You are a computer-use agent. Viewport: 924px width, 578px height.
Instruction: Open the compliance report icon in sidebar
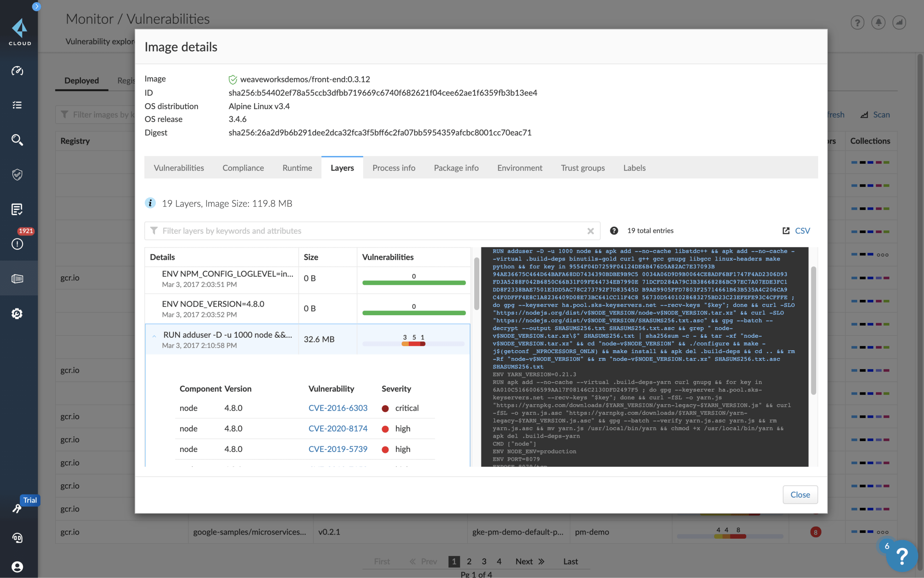18,209
